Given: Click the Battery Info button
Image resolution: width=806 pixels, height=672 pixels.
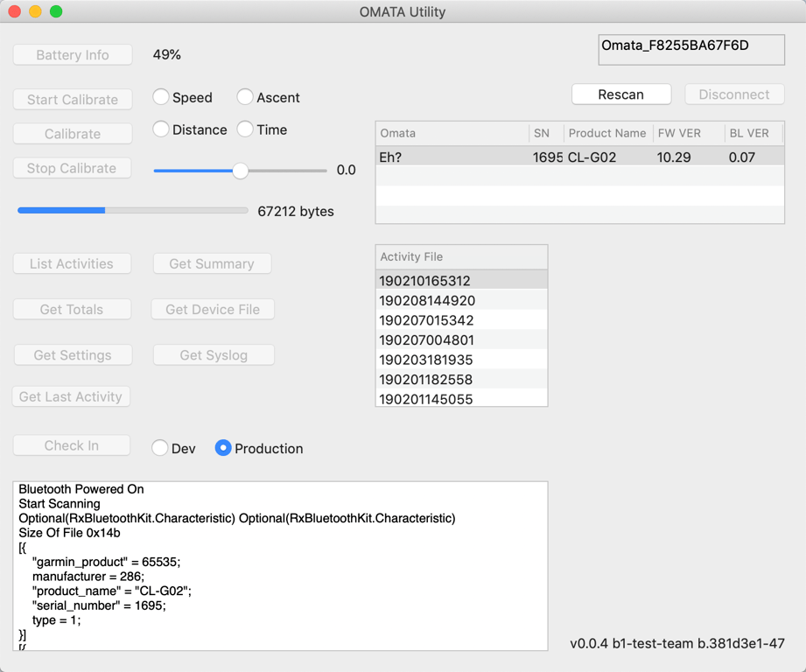Looking at the screenshot, I should 73,55.
